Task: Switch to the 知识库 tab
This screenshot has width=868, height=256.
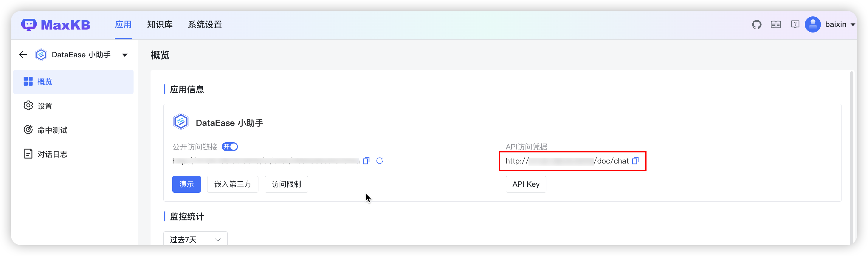Action: [x=160, y=25]
